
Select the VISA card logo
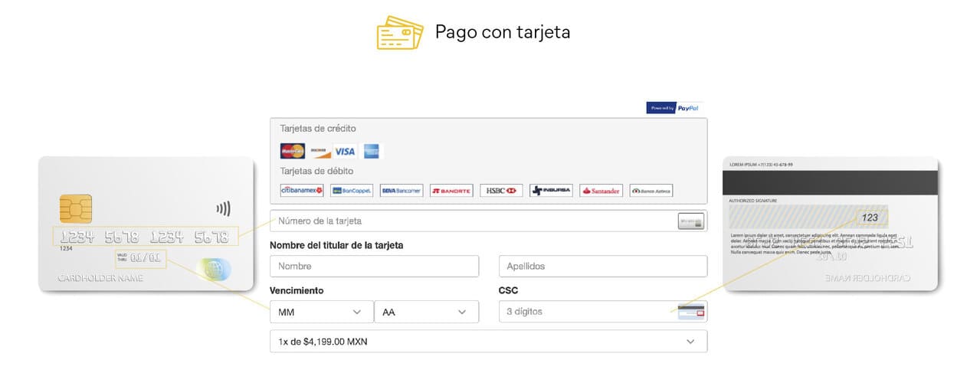[345, 151]
